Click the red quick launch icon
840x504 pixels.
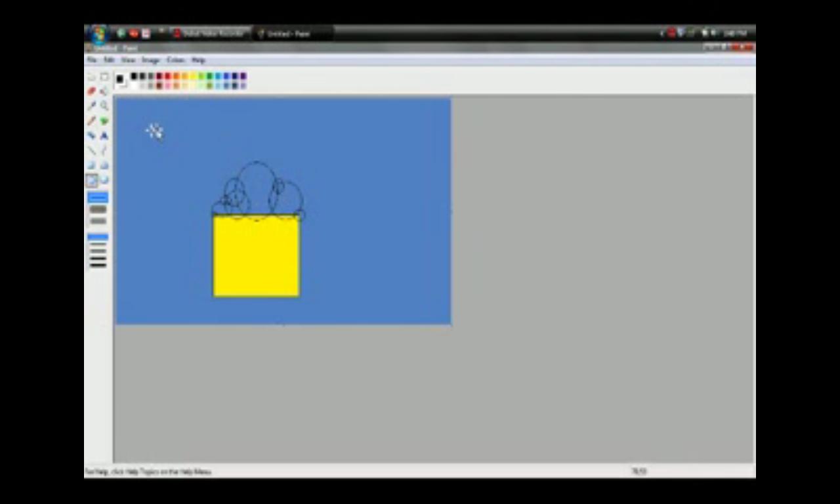(134, 33)
